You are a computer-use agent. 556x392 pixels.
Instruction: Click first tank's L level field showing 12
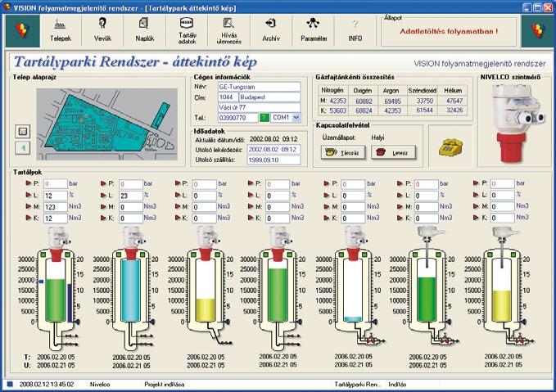click(x=56, y=196)
